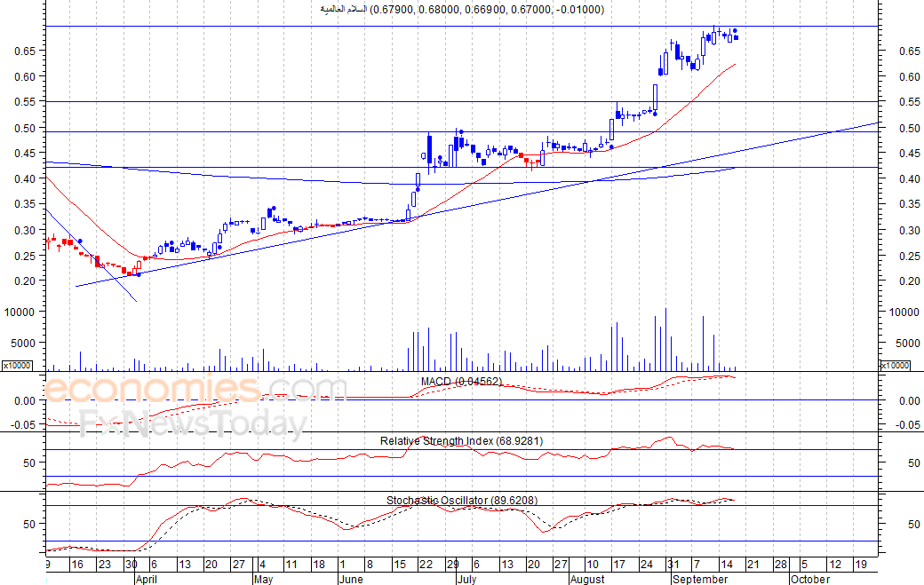Click the Relative Strength Index (68.9281) label
Viewport: 924px width, 585px height.
coord(461,441)
